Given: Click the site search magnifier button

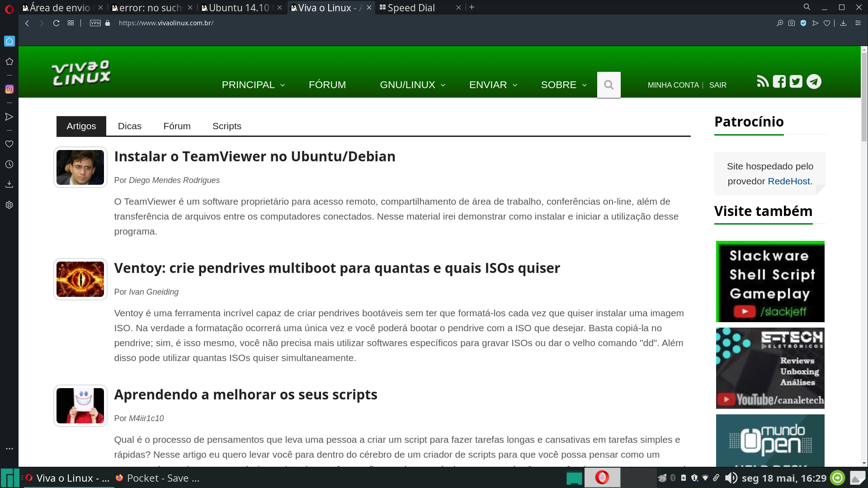Looking at the screenshot, I should (609, 85).
